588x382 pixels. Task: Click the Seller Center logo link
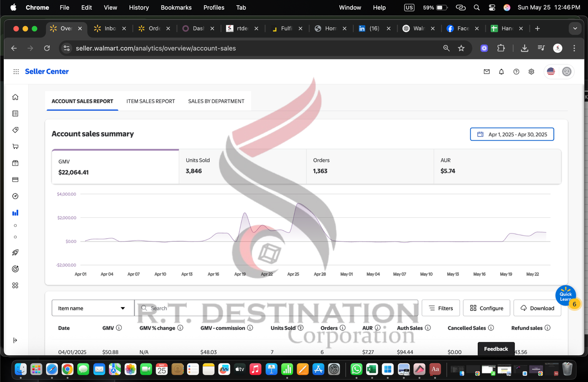[47, 72]
